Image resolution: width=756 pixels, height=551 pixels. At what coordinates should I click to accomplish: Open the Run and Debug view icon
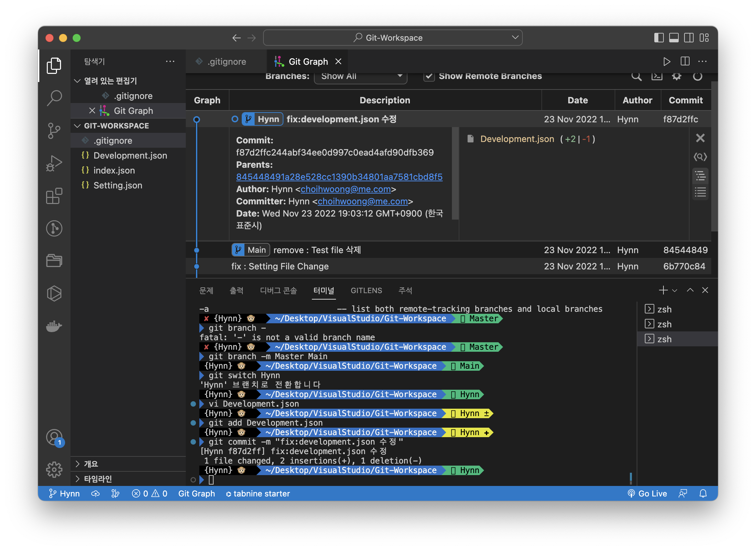tap(54, 163)
